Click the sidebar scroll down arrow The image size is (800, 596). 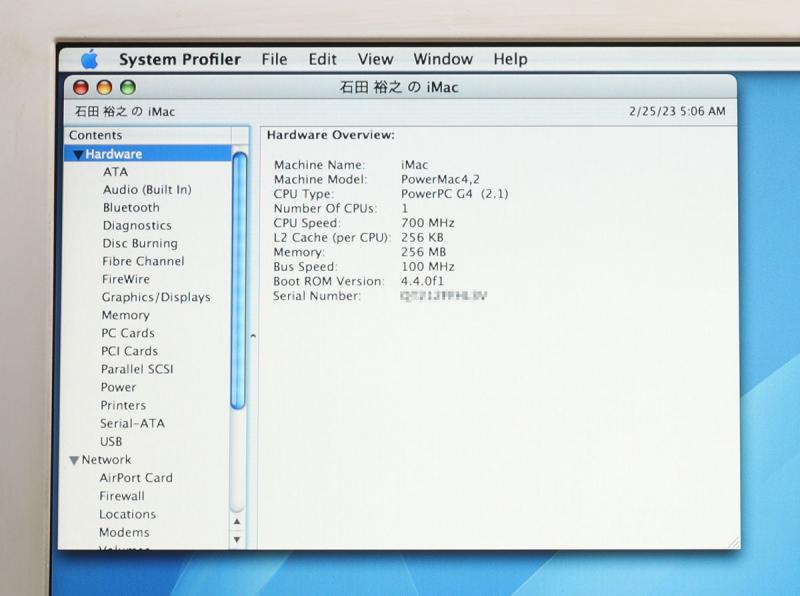237,539
